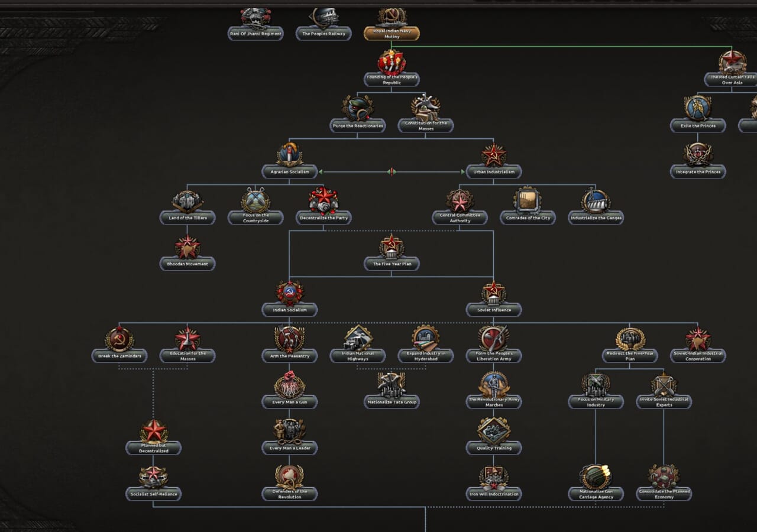Click the Every Man a Gun icon
The width and height of the screenshot is (757, 532).
[x=290, y=384]
